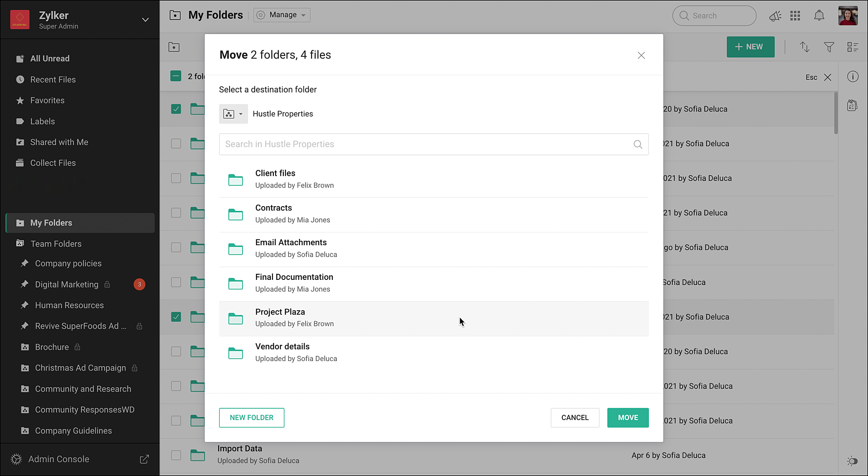
Task: Click search magnifier in destination search
Action: tap(638, 144)
